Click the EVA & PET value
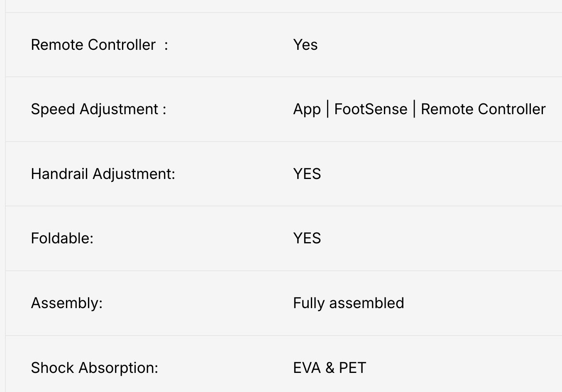 click(x=330, y=368)
